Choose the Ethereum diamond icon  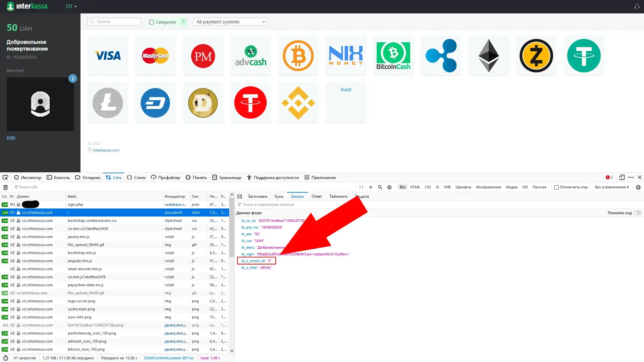point(489,56)
